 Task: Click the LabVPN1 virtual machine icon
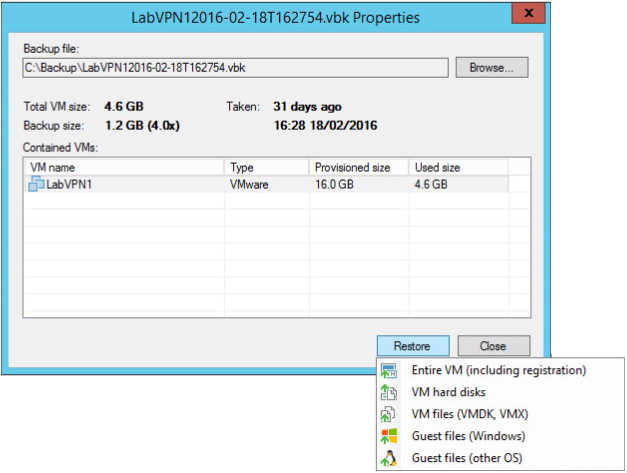point(36,184)
